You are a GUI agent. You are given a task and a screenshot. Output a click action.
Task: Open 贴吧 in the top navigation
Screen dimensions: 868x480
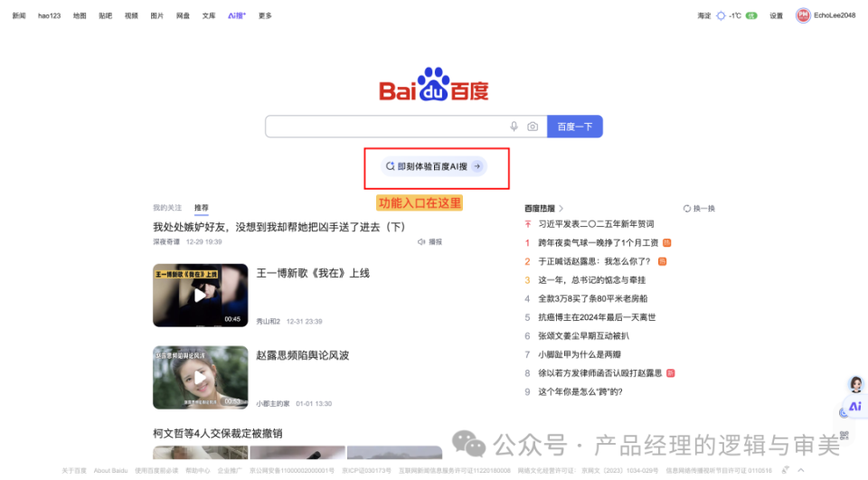click(x=105, y=16)
